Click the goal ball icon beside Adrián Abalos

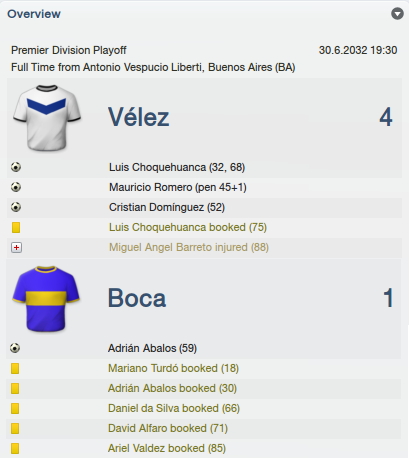tap(15, 348)
